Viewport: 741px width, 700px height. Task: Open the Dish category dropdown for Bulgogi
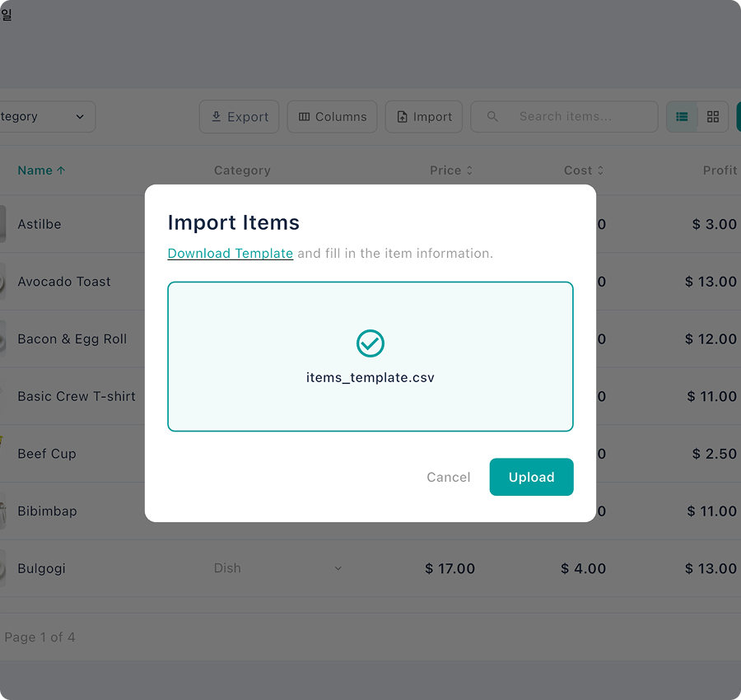(278, 568)
